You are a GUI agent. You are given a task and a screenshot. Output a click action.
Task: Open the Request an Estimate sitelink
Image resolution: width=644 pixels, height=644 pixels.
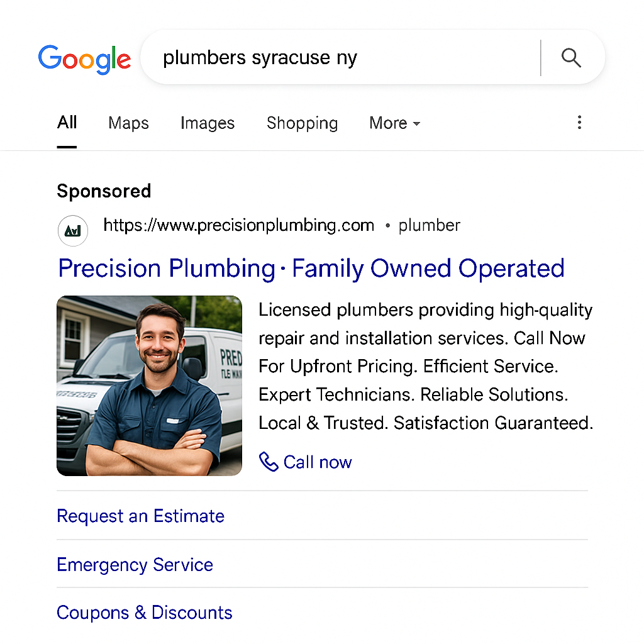[x=140, y=516]
